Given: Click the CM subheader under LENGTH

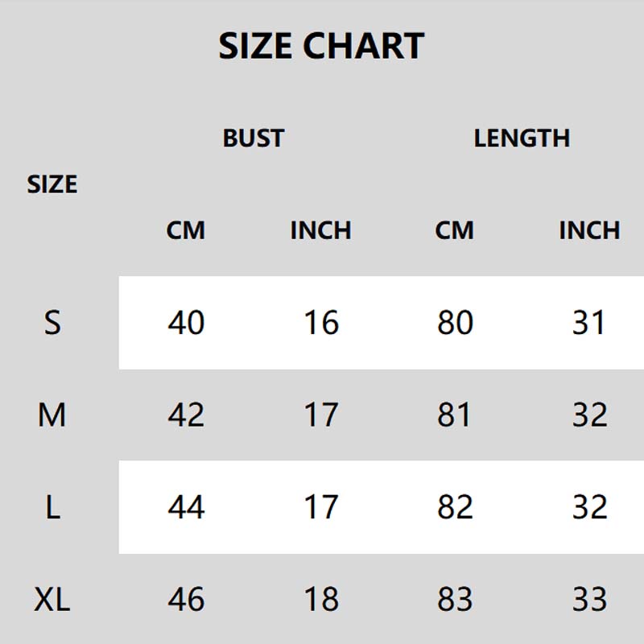Looking at the screenshot, I should [x=455, y=230].
